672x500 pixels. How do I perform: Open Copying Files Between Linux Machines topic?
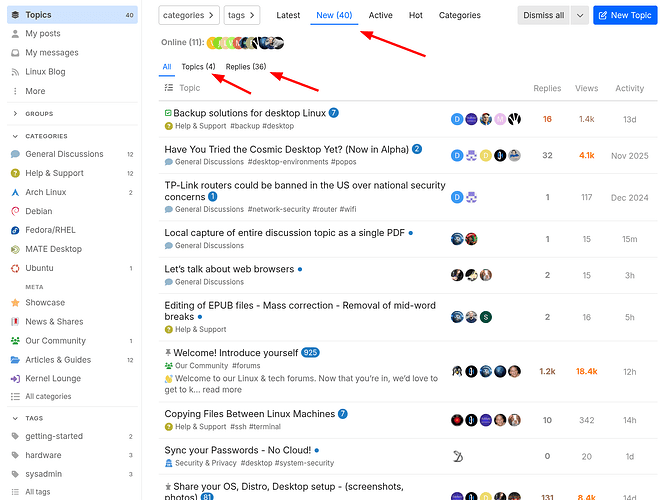(249, 414)
